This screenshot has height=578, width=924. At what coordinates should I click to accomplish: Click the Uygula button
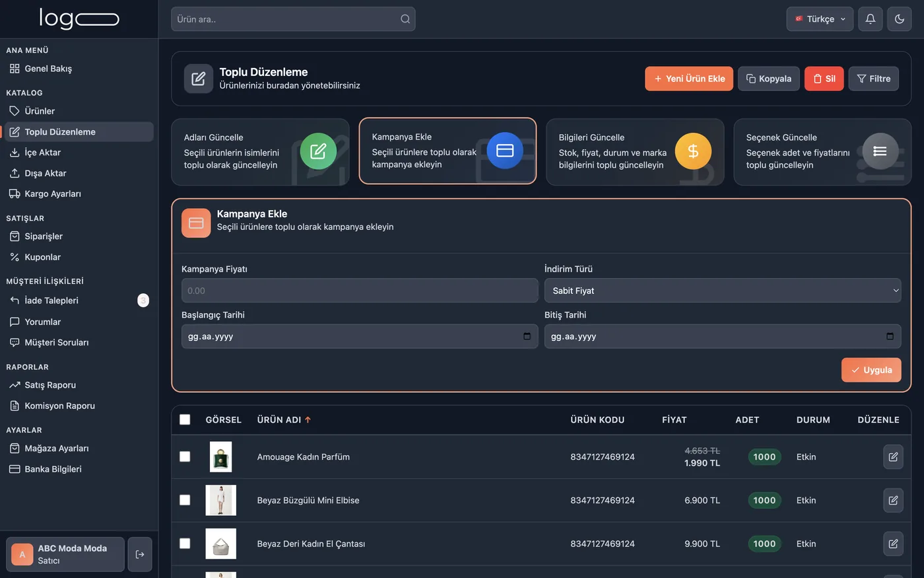click(x=871, y=370)
